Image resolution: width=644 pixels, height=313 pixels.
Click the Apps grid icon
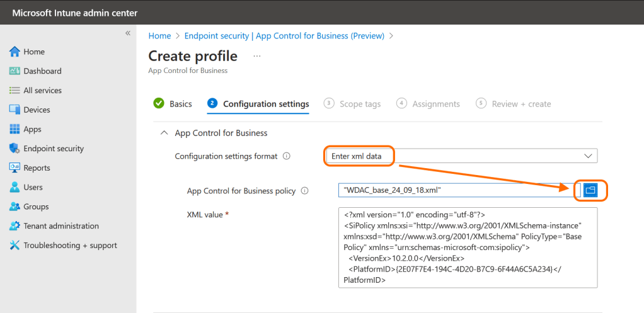tap(15, 129)
